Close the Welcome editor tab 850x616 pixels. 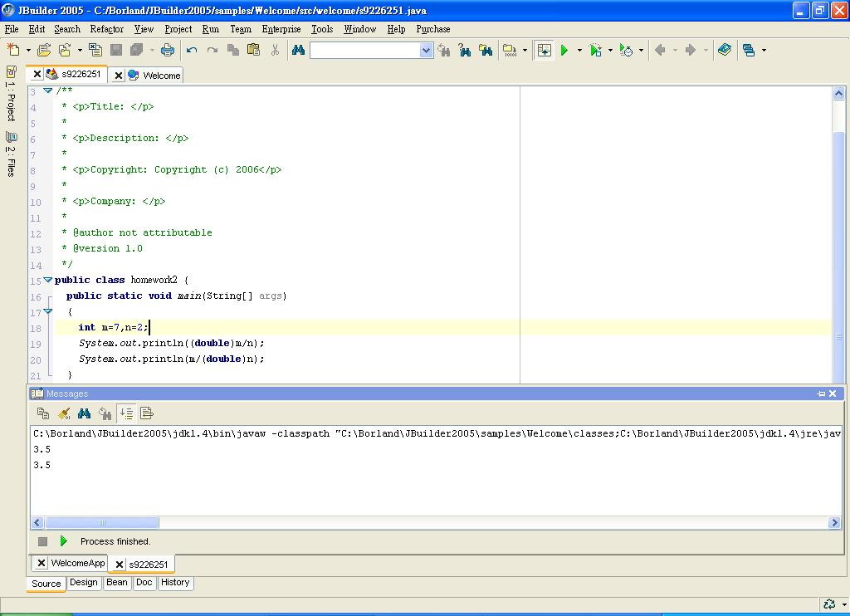[118, 76]
